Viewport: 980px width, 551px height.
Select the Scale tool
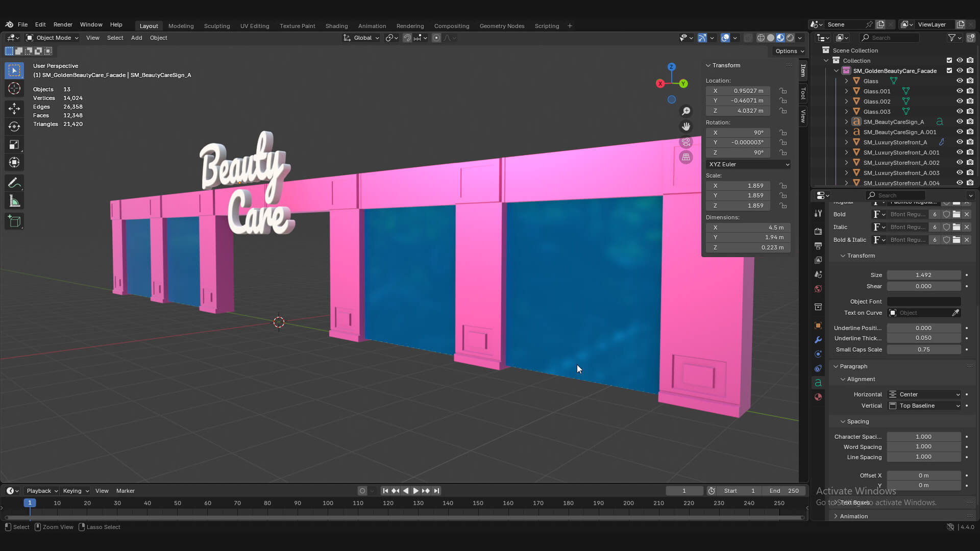pos(14,145)
